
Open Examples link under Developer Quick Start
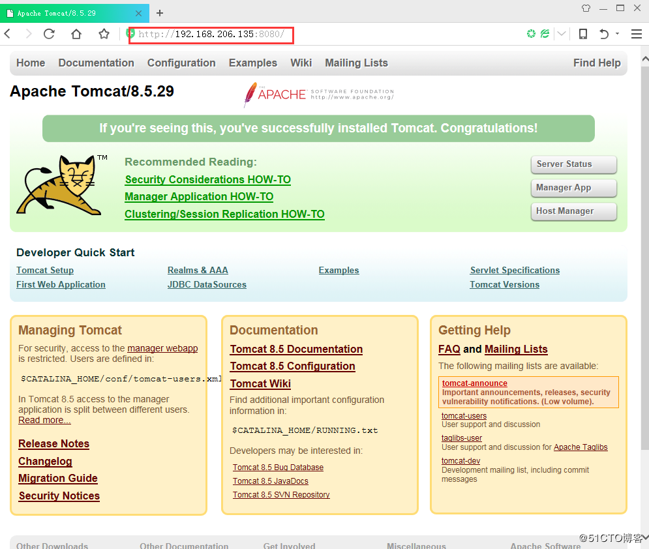pos(339,270)
